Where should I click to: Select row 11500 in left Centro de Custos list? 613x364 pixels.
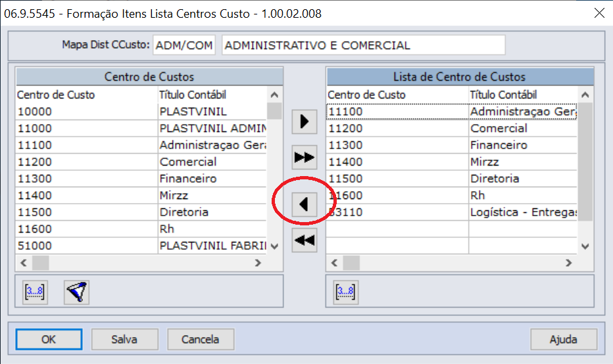coord(141,212)
